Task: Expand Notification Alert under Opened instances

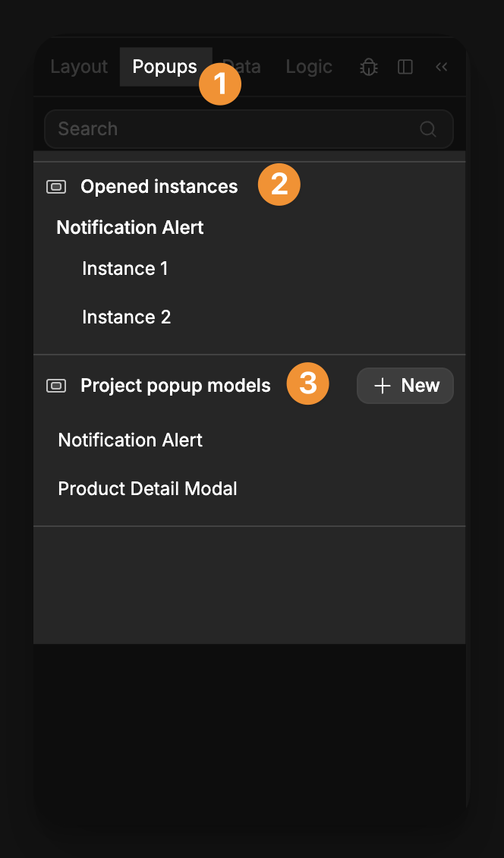Action: pyautogui.click(x=130, y=227)
